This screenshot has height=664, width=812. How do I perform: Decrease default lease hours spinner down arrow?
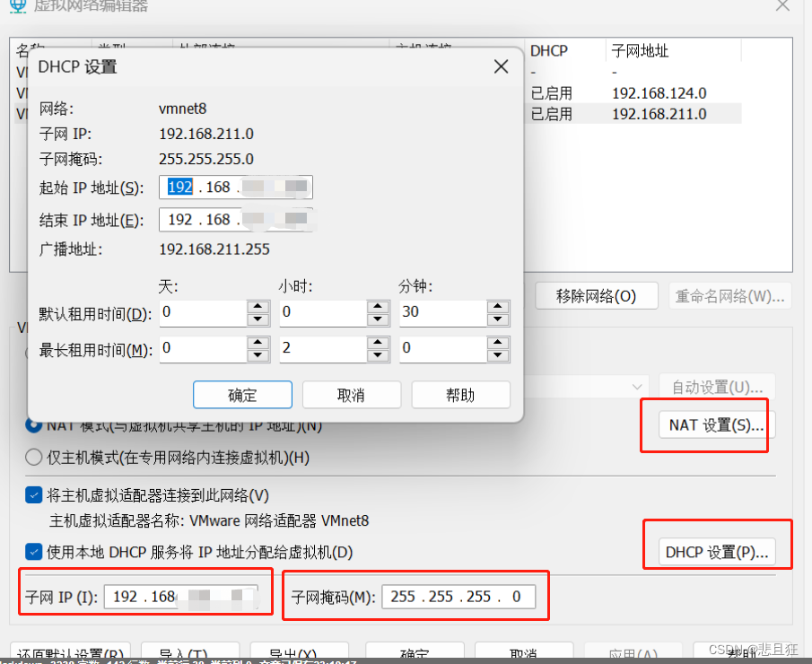point(378,319)
